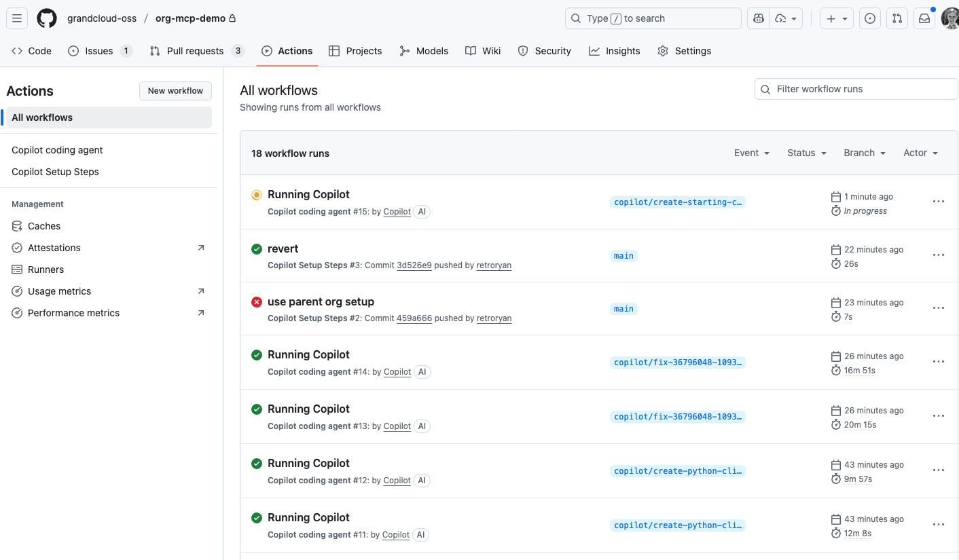The width and height of the screenshot is (959, 560).
Task: Click the Filter workflow runs field
Action: pos(856,89)
